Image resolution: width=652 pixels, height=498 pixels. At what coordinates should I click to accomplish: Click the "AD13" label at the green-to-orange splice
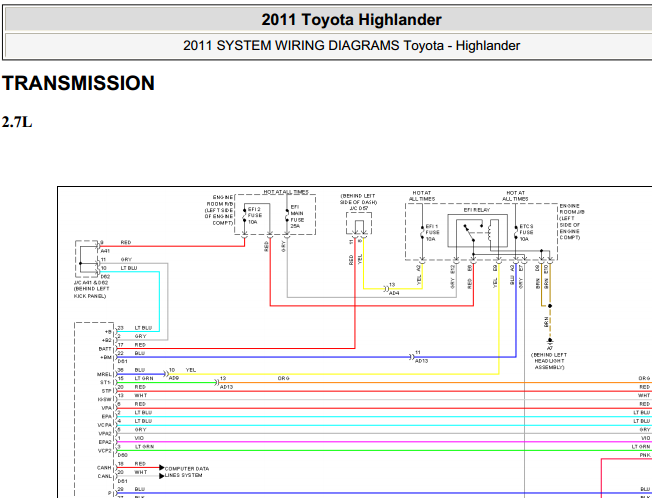226,387
